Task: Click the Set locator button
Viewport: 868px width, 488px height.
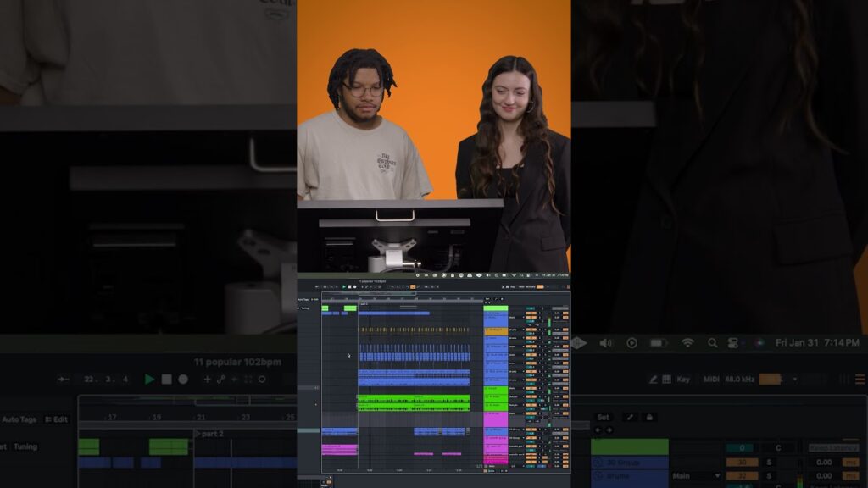Action: coord(603,417)
